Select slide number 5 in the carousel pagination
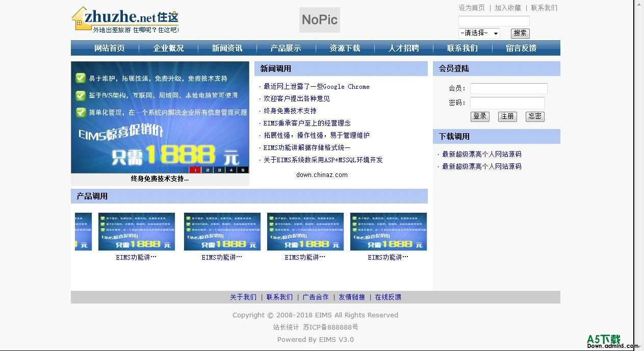The height and width of the screenshot is (351, 644). [243, 169]
